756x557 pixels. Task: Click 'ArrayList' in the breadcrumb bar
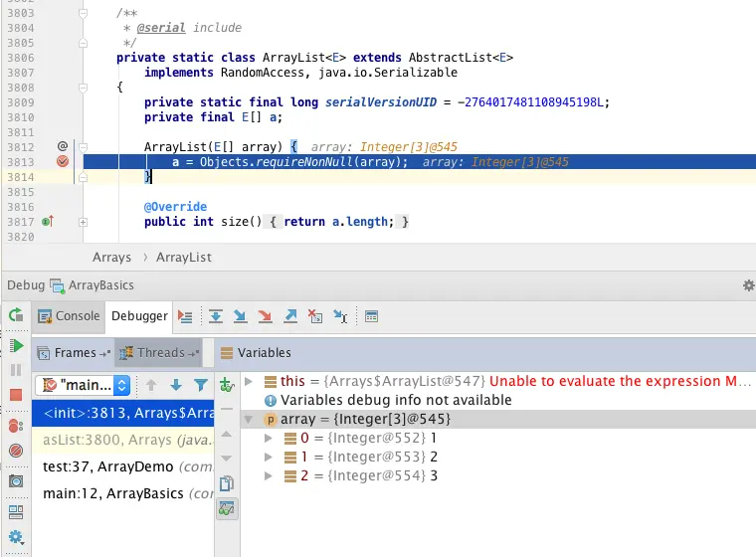point(184,258)
